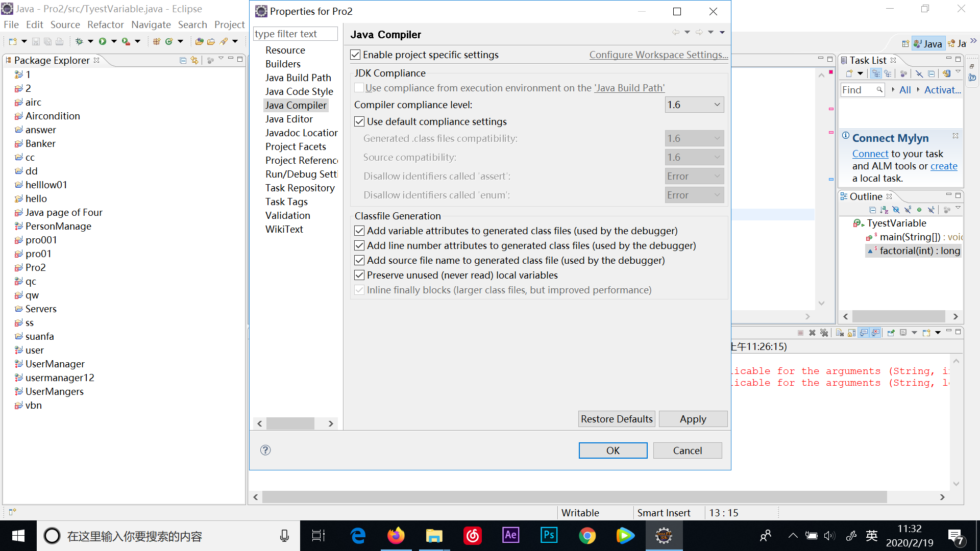Click Synchronize Changed icon in Task List
Screen dimensions: 980x551
coord(947,74)
